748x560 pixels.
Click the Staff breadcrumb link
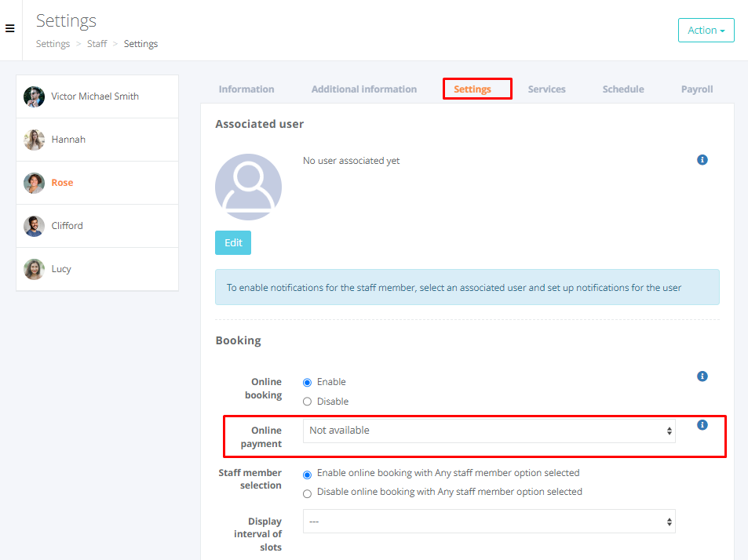[x=97, y=44]
